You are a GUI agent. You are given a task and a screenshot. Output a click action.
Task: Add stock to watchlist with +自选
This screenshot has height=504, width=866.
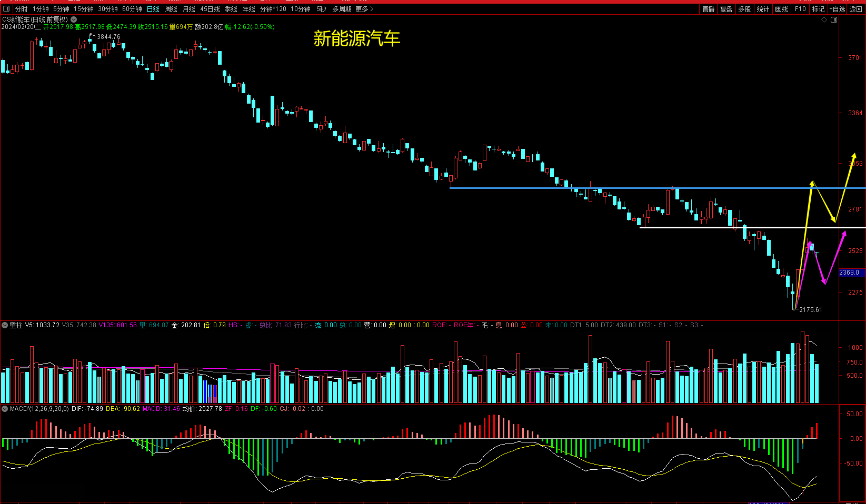pos(838,9)
